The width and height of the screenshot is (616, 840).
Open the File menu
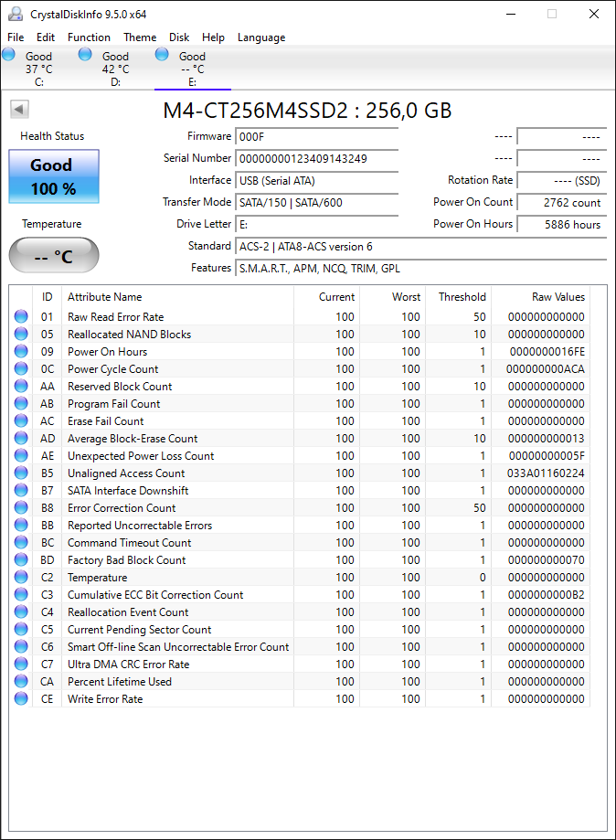tap(16, 37)
